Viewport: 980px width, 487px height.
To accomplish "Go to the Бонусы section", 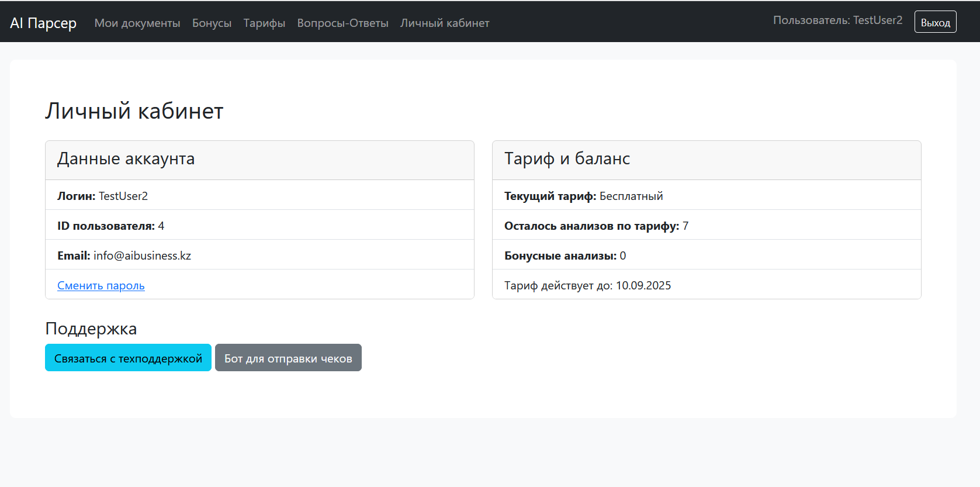I will pos(212,23).
